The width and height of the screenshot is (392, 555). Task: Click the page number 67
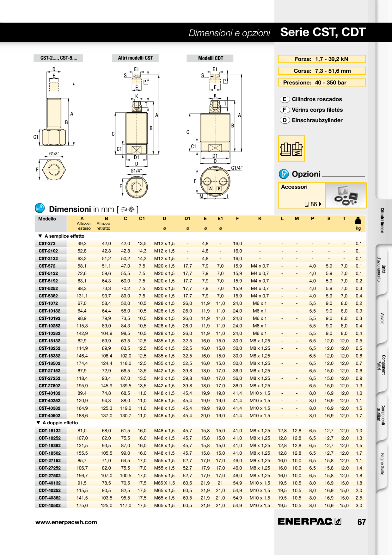(x=362, y=522)
